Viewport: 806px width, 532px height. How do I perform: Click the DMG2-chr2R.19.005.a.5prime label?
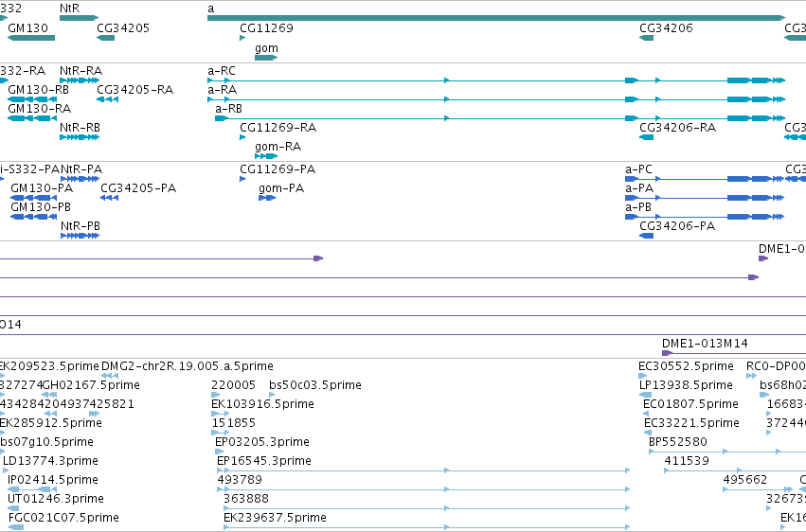pos(188,366)
